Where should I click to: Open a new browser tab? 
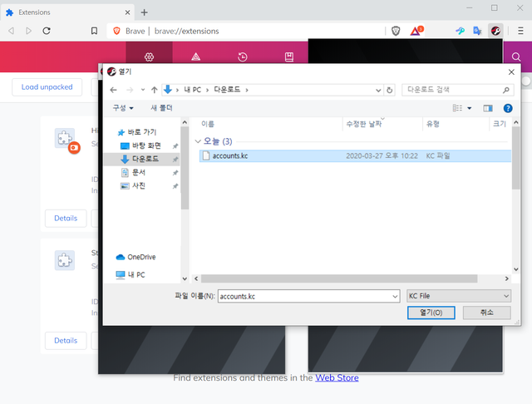144,12
